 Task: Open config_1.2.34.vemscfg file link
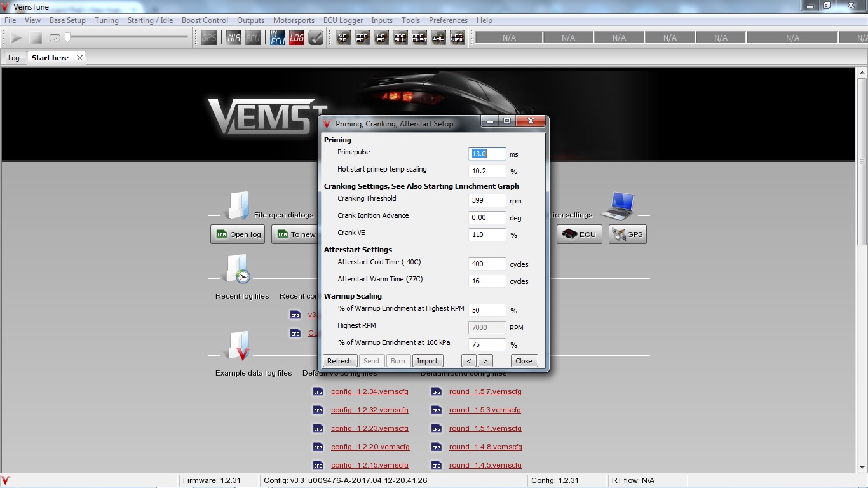[x=369, y=392]
